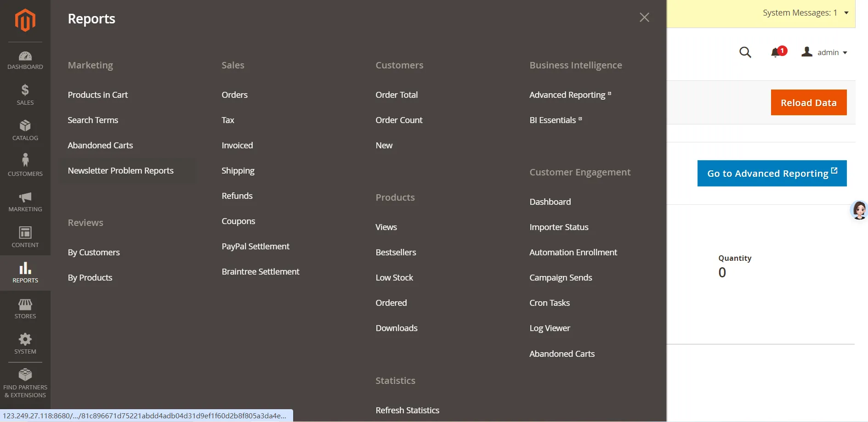Screen dimensions: 868x422
Task: Open the Bestsellers report
Action: (396, 253)
